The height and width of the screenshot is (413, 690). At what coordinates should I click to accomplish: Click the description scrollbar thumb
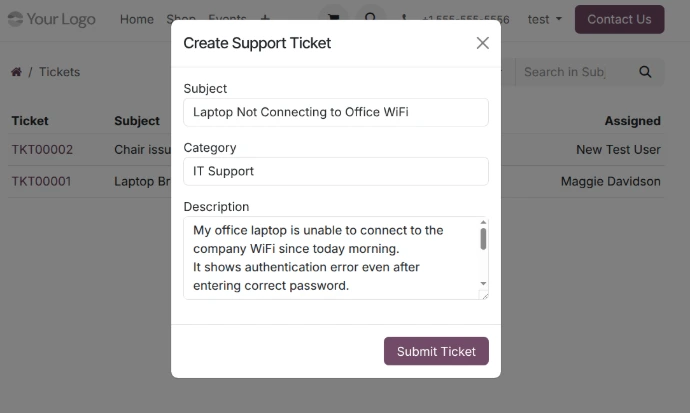point(483,238)
